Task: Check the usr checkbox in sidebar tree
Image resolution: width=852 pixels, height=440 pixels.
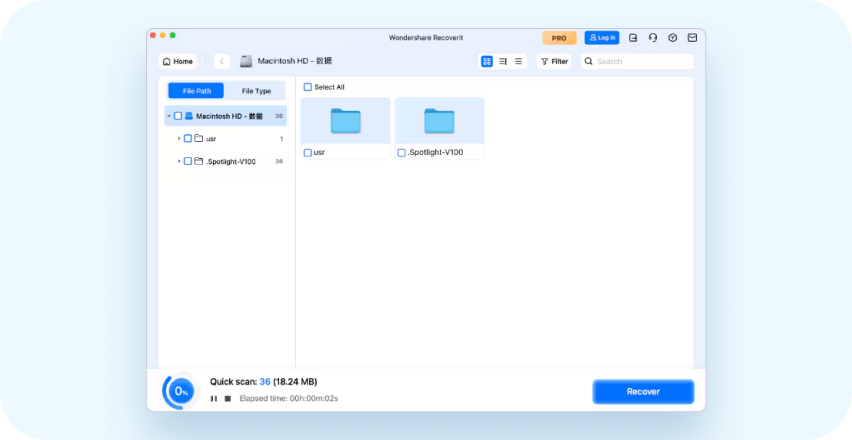Action: tap(187, 139)
